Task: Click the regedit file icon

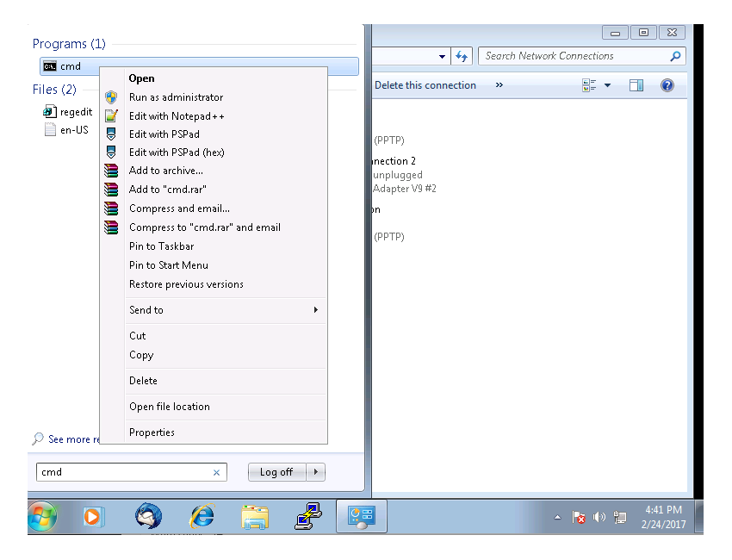Action: [49, 112]
